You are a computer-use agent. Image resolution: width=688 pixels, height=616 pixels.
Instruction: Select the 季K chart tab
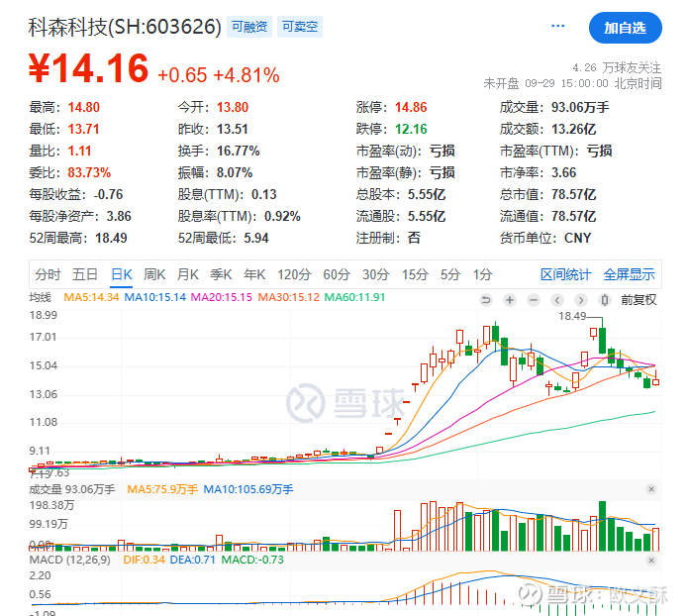point(221,274)
